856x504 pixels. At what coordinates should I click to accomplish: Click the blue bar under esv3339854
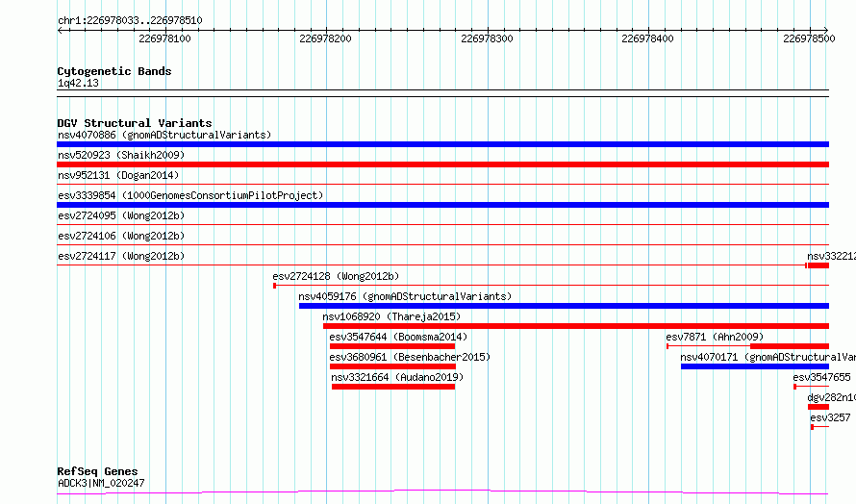pos(442,205)
